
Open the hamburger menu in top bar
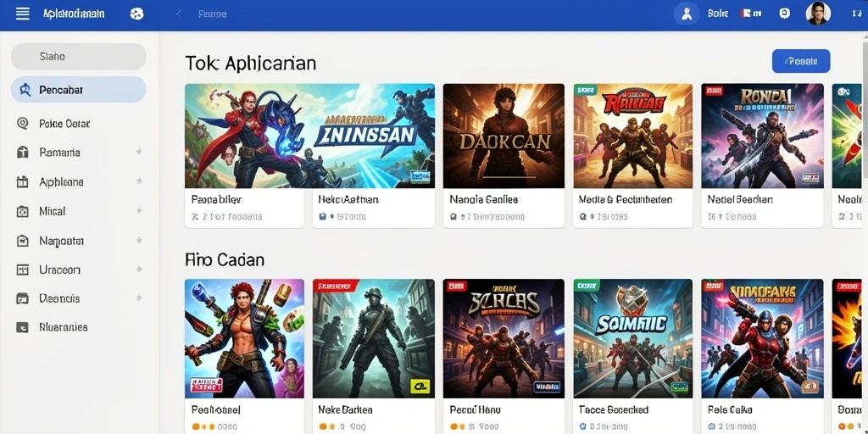23,14
